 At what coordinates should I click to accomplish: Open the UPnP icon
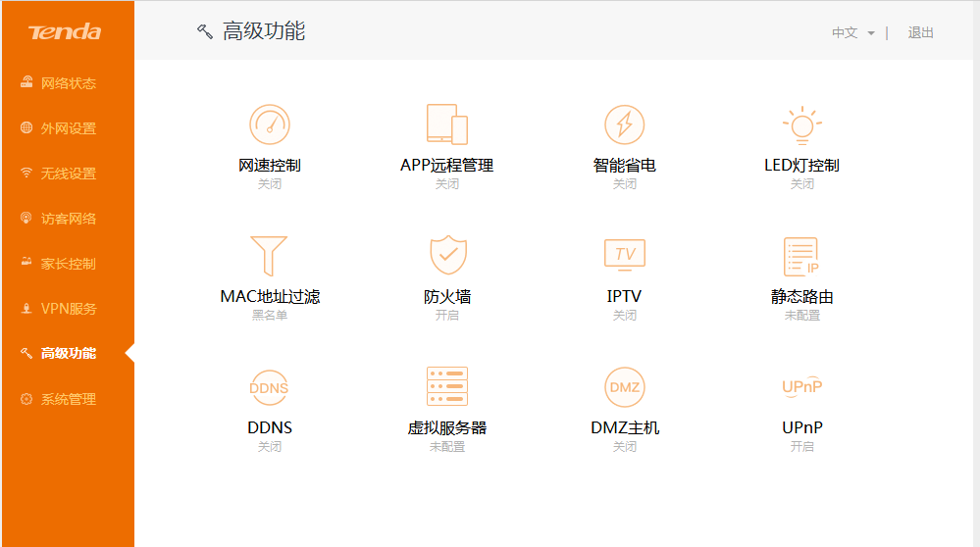tap(801, 386)
